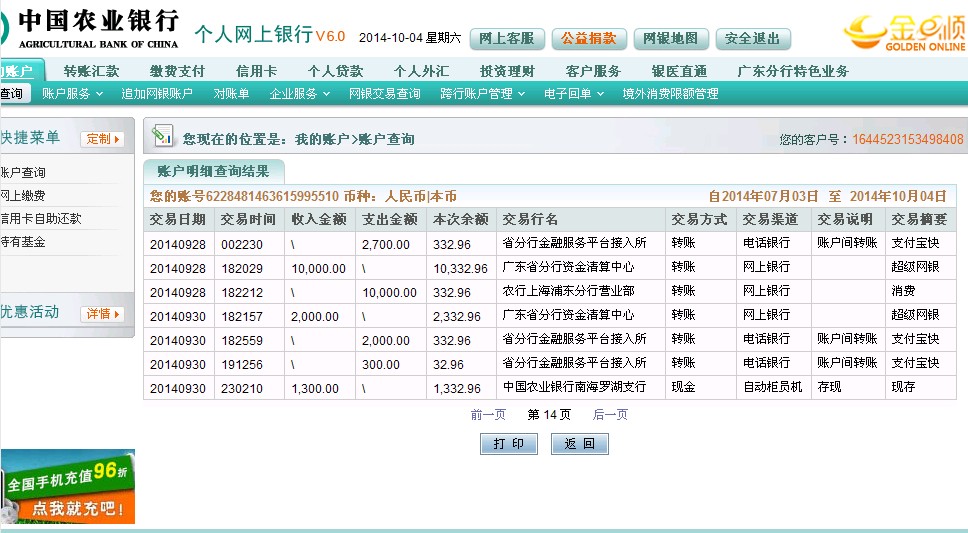This screenshot has width=968, height=533.
Task: Expand the 账户服务 dropdown menu
Action: click(x=72, y=94)
